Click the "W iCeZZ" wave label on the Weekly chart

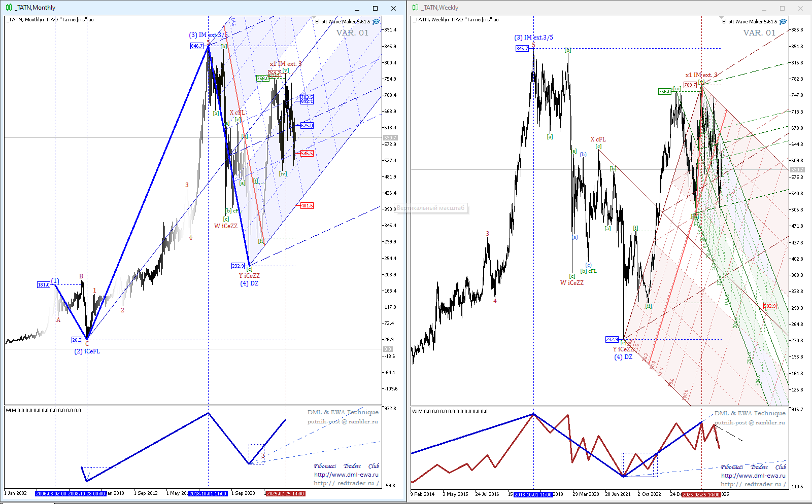[x=571, y=283]
